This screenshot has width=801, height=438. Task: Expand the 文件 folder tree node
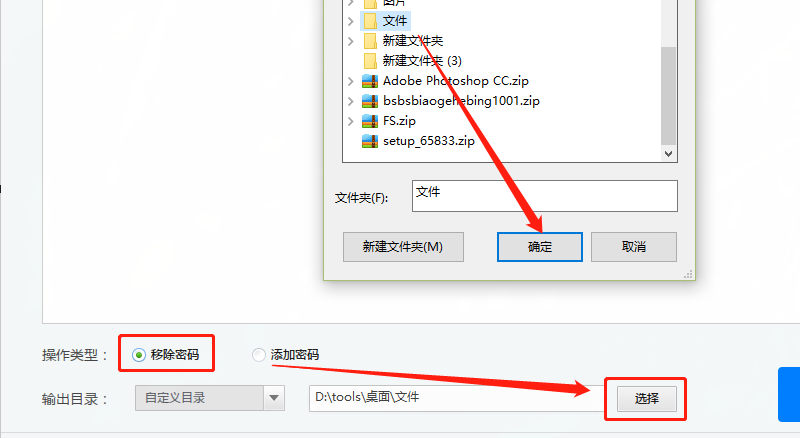pyautogui.click(x=350, y=21)
